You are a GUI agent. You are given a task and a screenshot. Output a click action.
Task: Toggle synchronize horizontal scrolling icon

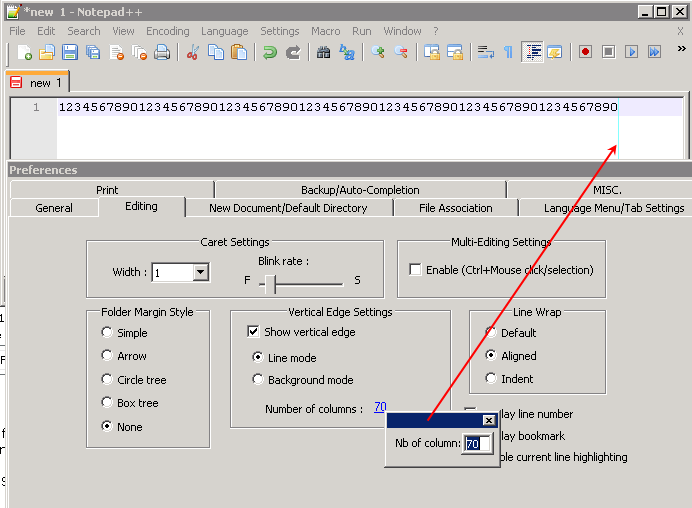click(x=455, y=52)
